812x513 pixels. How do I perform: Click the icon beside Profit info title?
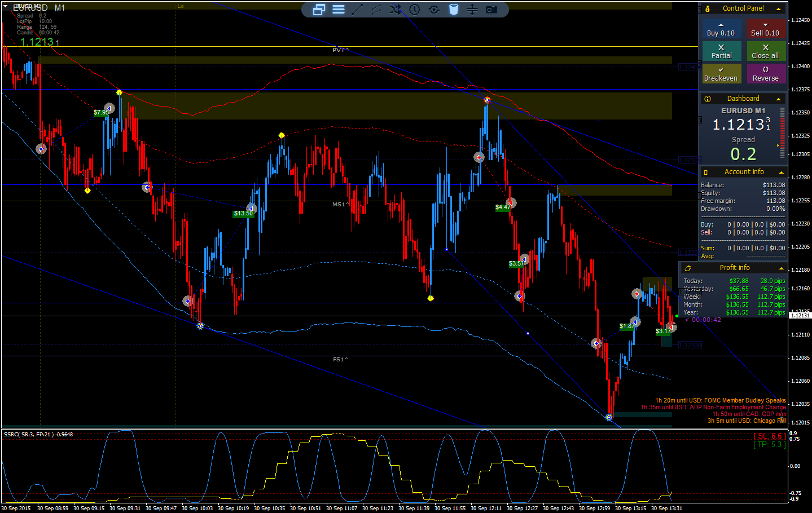688,268
